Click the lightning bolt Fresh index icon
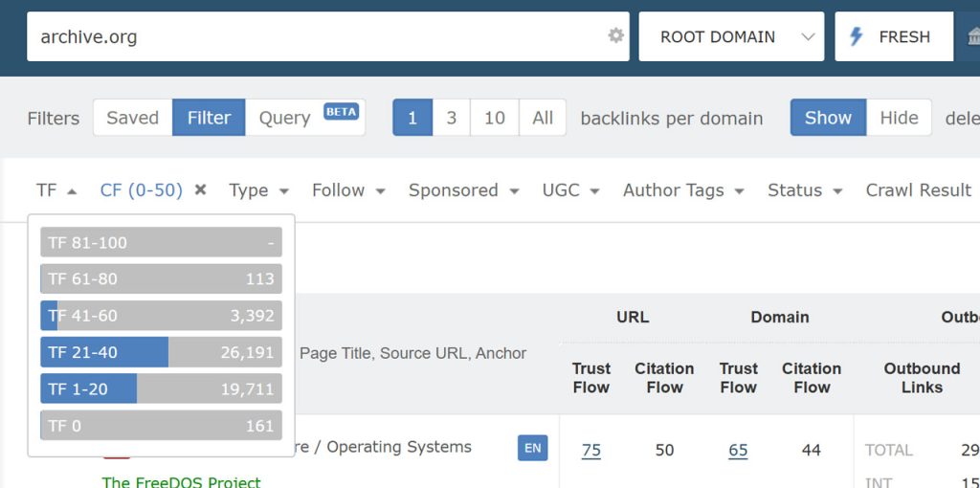Image resolution: width=980 pixels, height=488 pixels. coord(857,36)
